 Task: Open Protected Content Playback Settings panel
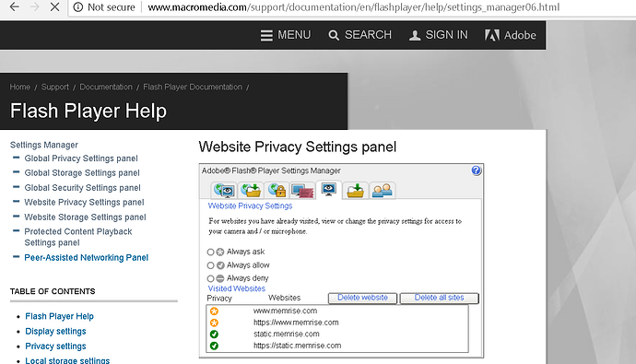[x=77, y=237]
